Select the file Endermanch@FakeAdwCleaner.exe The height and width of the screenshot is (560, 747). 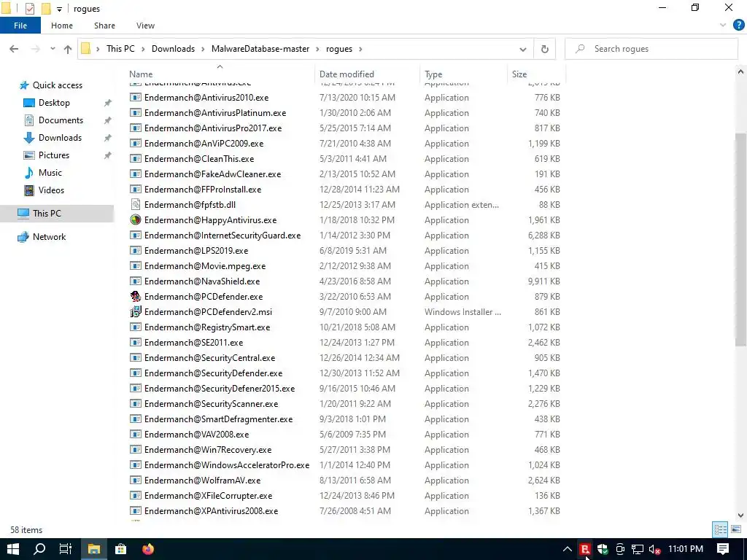pos(212,174)
